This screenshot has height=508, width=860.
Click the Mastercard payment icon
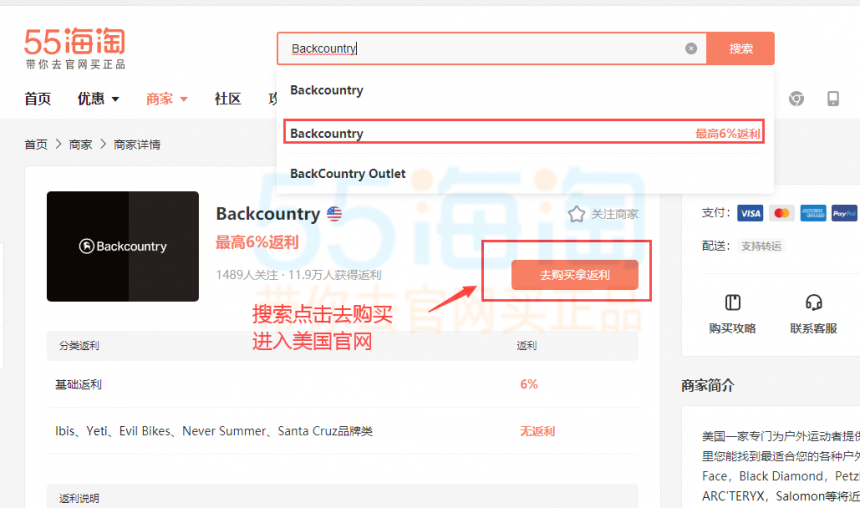pyautogui.click(x=782, y=213)
